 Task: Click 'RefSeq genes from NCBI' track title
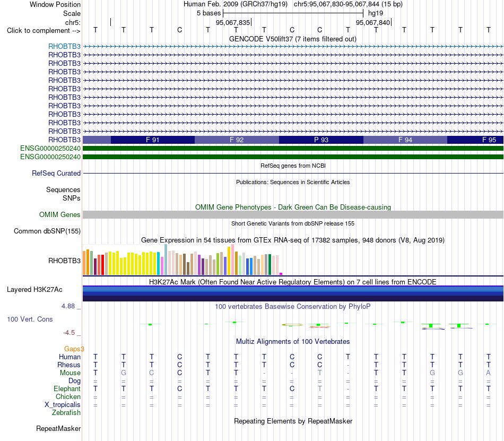[293, 166]
